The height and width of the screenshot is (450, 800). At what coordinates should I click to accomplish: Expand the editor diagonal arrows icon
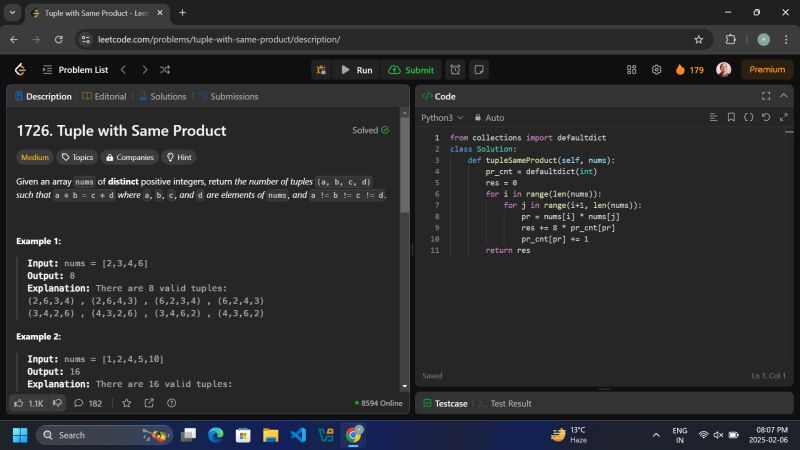pos(784,117)
